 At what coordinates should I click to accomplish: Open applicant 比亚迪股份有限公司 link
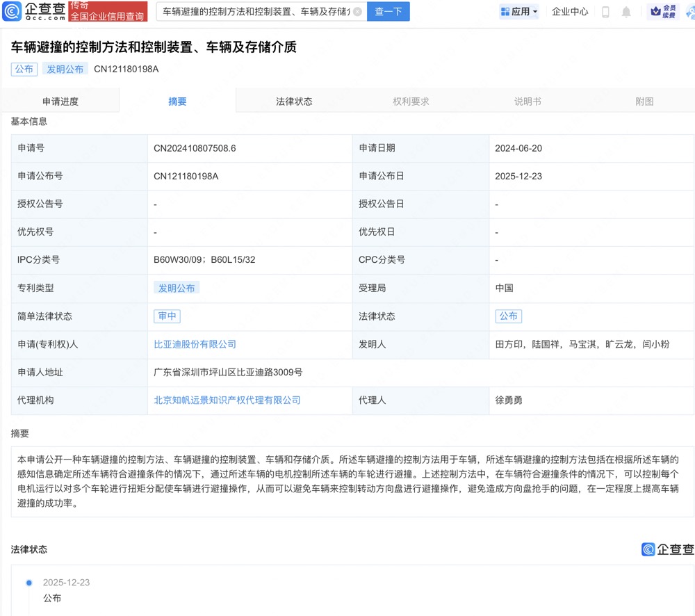[195, 344]
